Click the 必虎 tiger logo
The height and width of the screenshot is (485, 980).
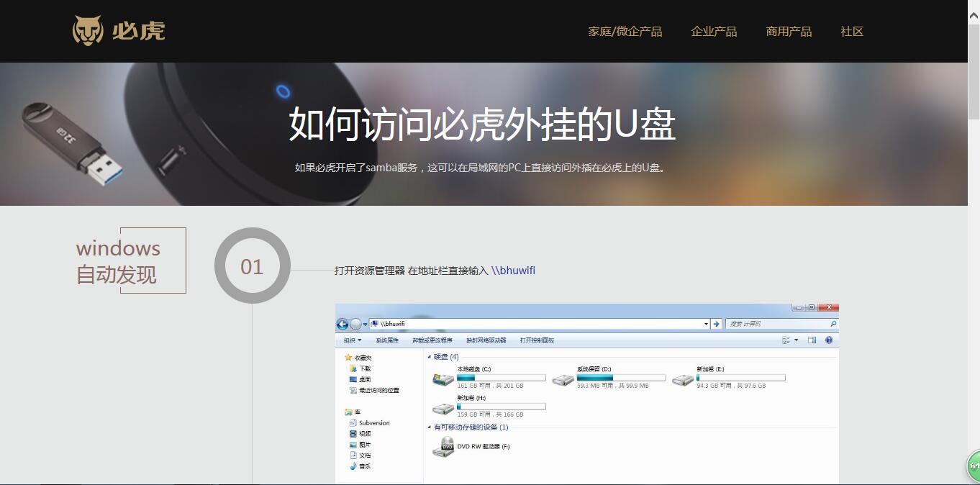[x=89, y=30]
